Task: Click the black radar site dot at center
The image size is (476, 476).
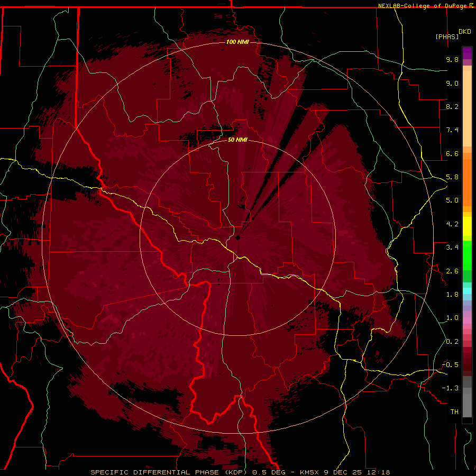Action: [x=237, y=237]
